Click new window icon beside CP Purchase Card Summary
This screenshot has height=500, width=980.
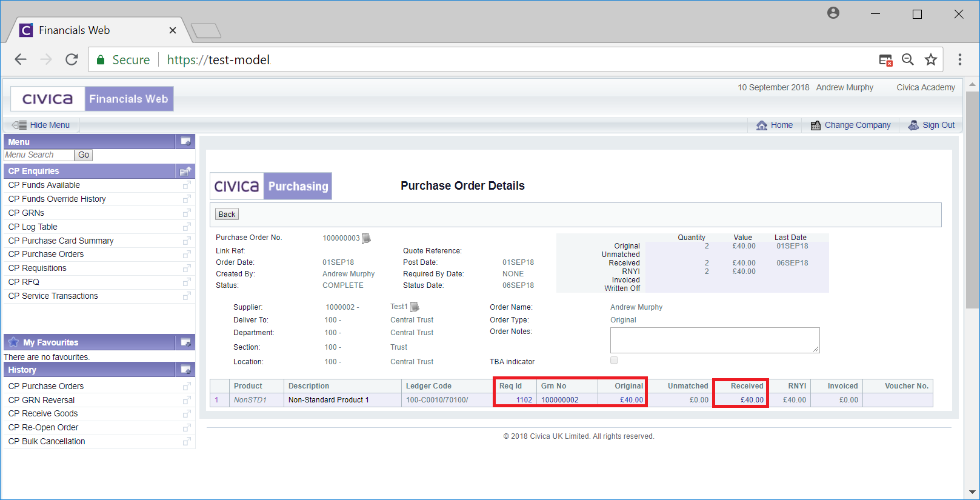coord(187,241)
